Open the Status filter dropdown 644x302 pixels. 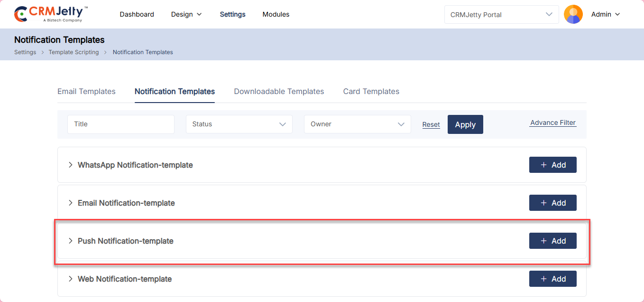239,124
